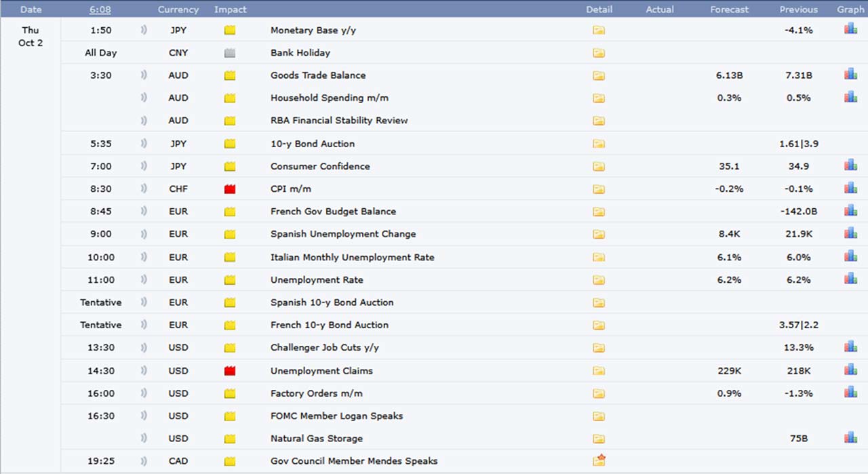Open graph icon for Monetary Base y/y

[x=850, y=29]
